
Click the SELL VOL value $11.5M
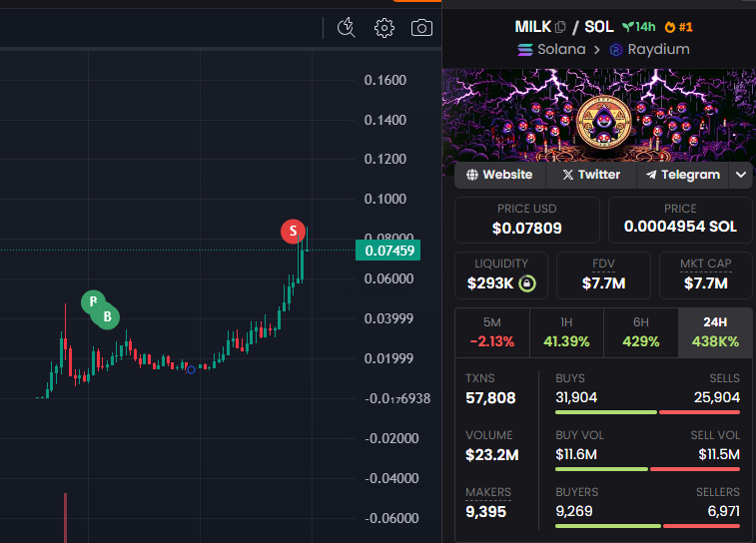[719, 454]
